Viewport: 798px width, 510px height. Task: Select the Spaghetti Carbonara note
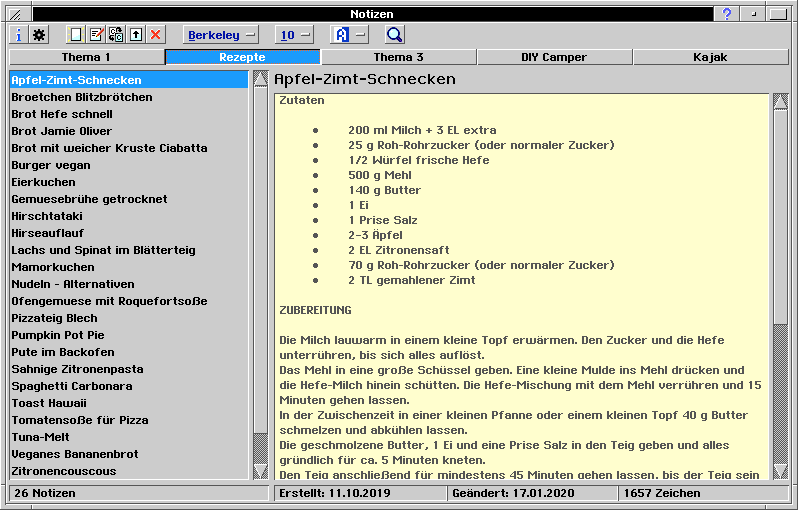[x=72, y=386]
